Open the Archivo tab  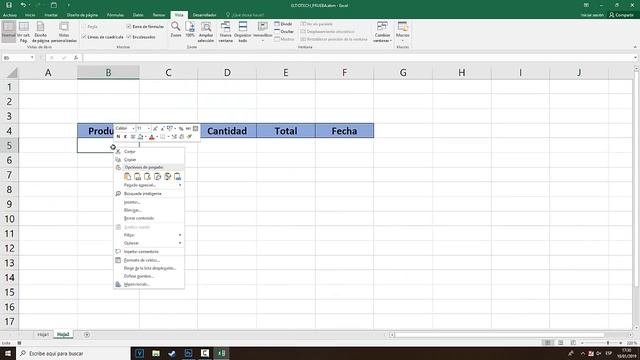pos(10,15)
